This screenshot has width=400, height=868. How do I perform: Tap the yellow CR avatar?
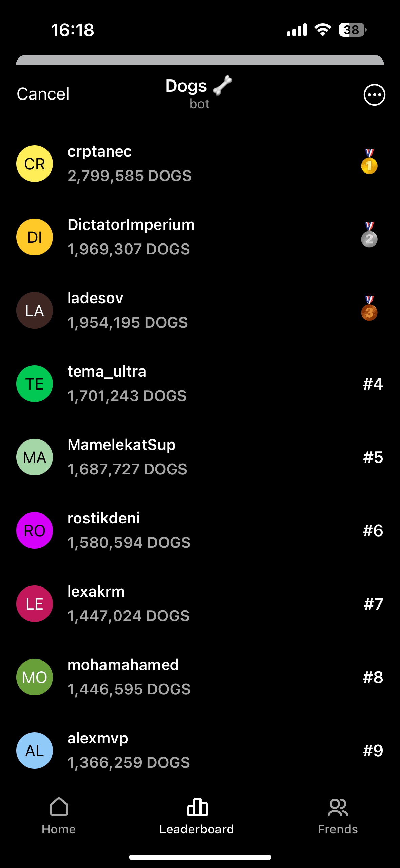point(35,164)
